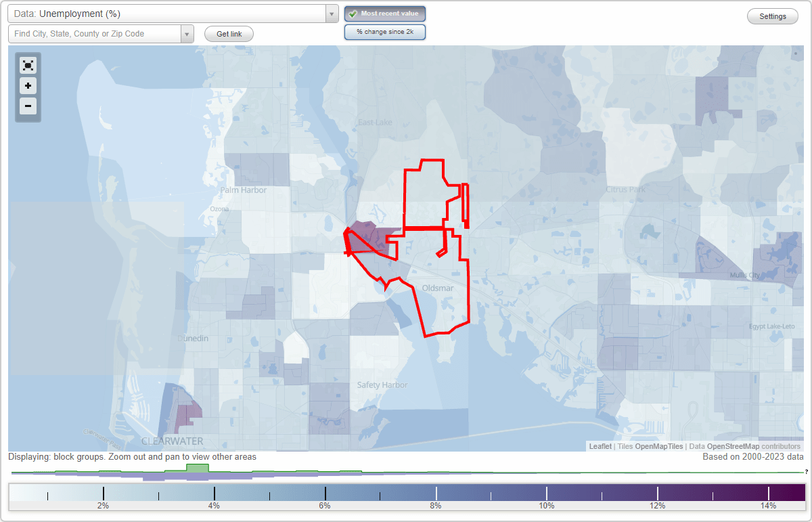Click the Get link button
The image size is (812, 522).
[228, 33]
